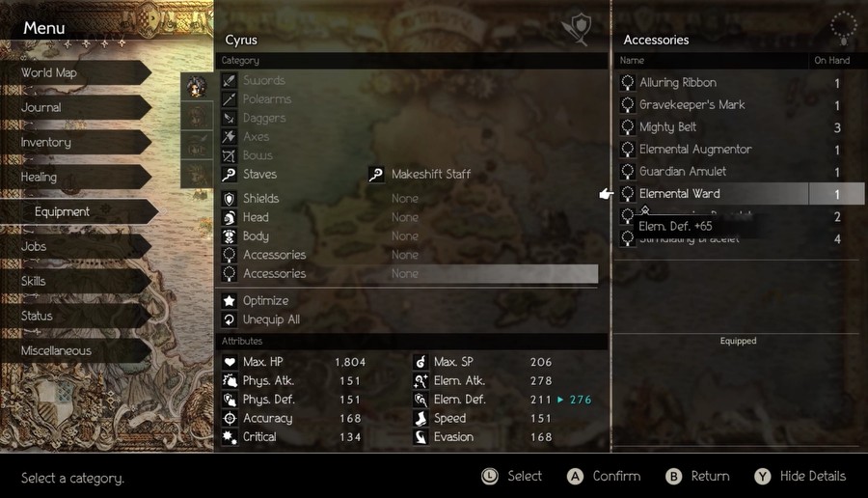Select the Optimize star icon
Viewport: 868px width, 498px height.
pos(230,301)
